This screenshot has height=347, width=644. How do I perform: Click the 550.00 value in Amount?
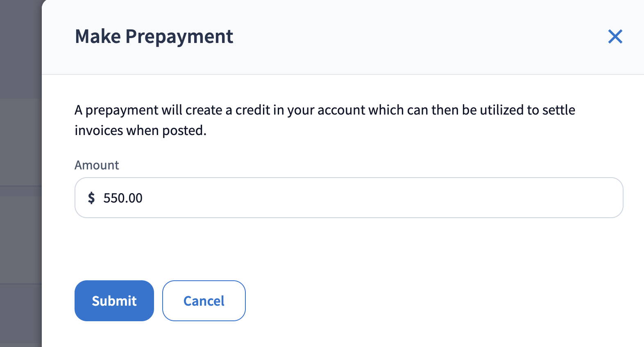coord(123,198)
